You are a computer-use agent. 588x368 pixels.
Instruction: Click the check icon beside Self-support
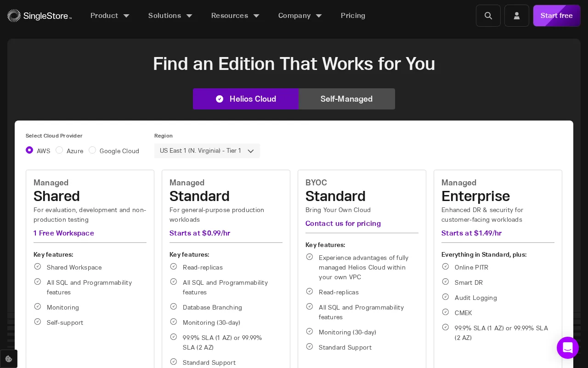coord(38,322)
